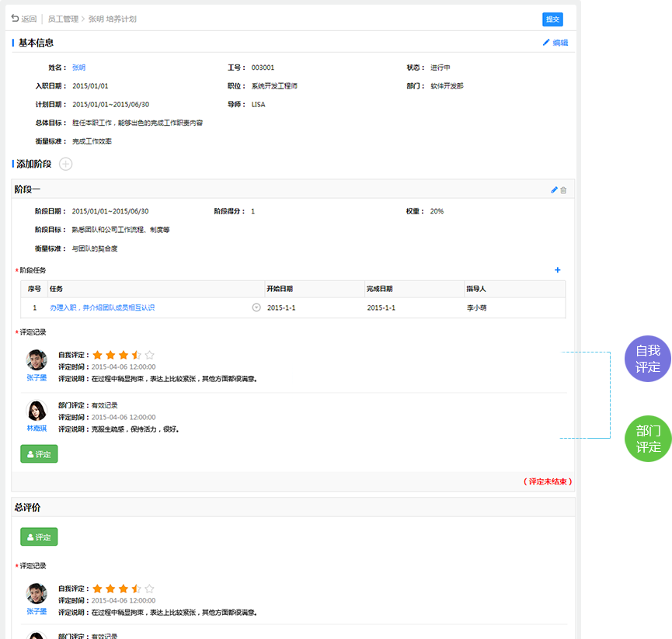Click the green 评定 button in 阶段一
672x639 pixels.
click(39, 454)
